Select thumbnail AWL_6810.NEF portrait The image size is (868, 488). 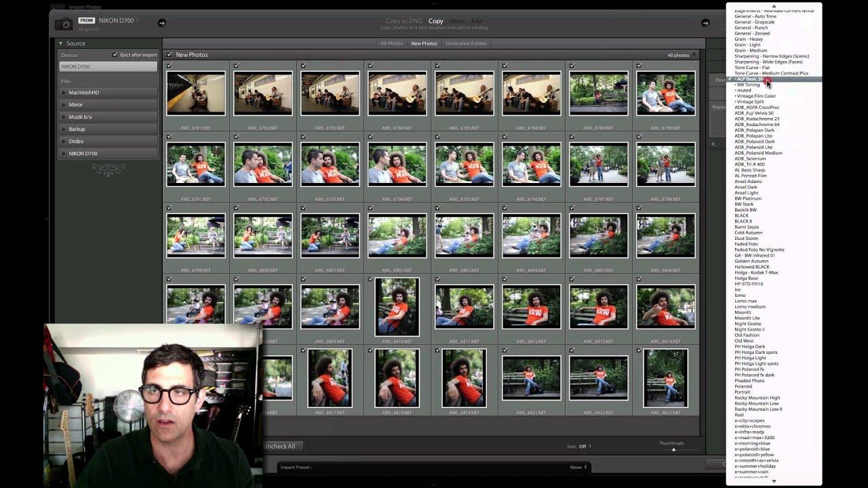click(x=397, y=306)
